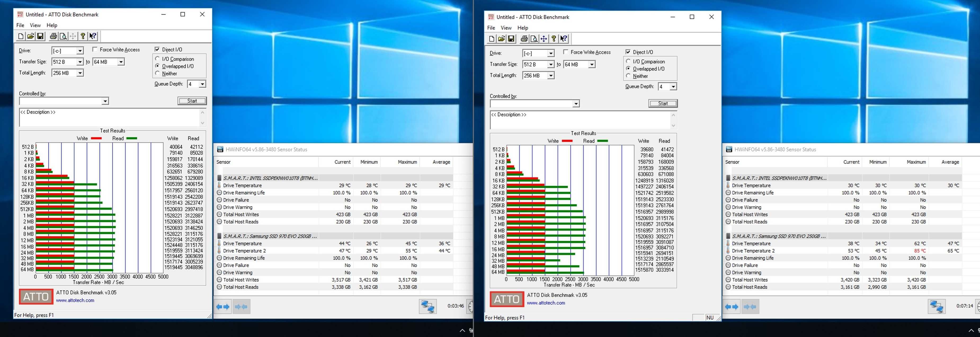Click yellow Help question icon in right ATTO
Screen dimensions: 980x337
tap(554, 39)
